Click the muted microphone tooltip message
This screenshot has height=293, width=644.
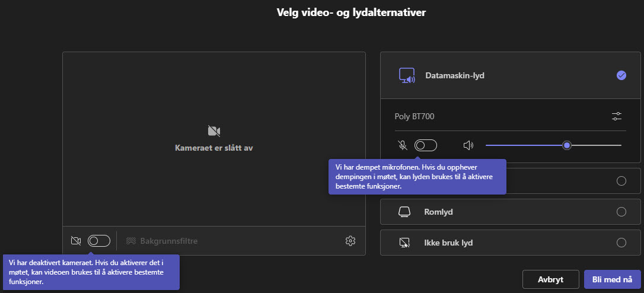[417, 177]
